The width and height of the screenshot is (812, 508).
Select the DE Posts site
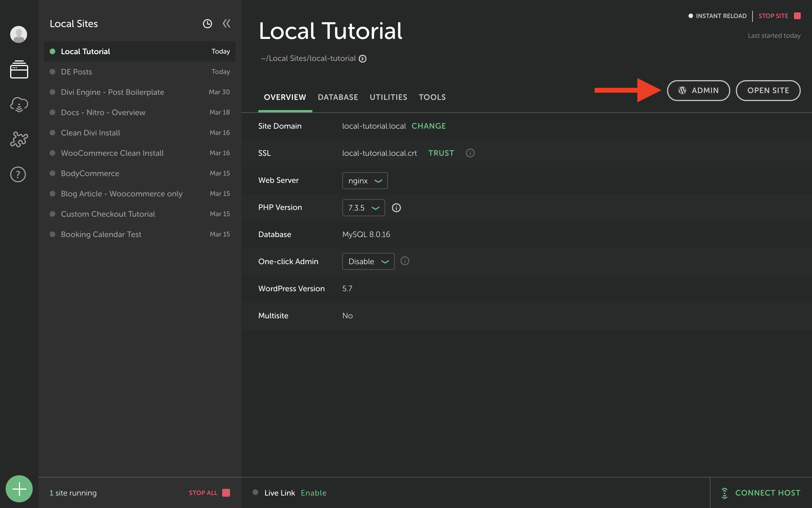[140, 72]
